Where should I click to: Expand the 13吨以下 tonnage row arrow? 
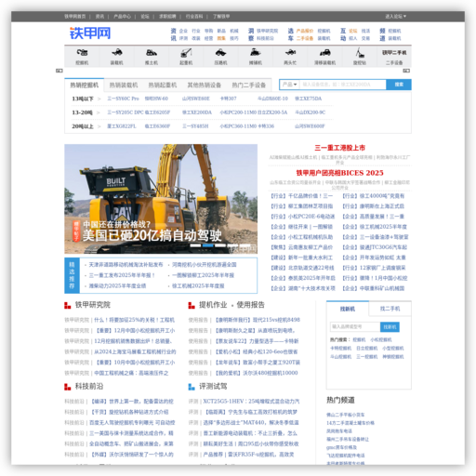(99, 99)
